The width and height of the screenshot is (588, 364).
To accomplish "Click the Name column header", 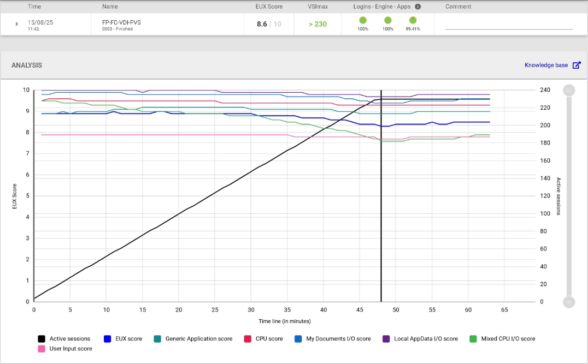I will (x=110, y=7).
